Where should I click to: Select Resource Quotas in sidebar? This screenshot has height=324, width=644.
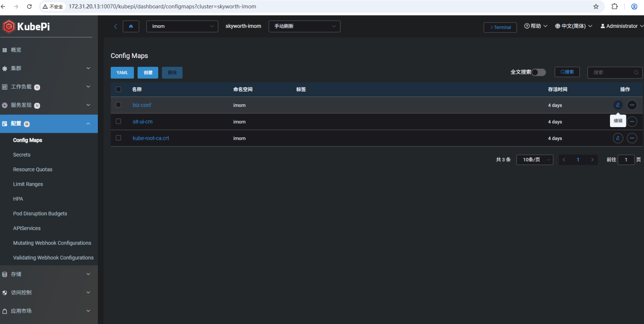[x=32, y=169]
